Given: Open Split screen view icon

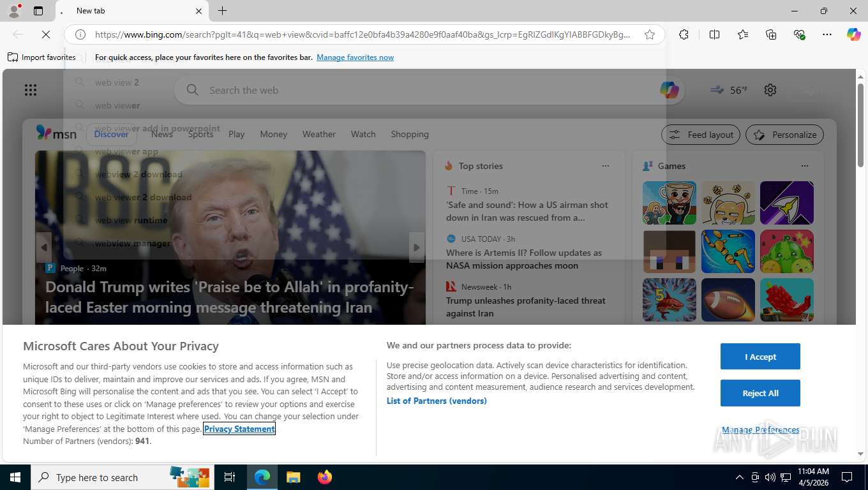Looking at the screenshot, I should (715, 34).
